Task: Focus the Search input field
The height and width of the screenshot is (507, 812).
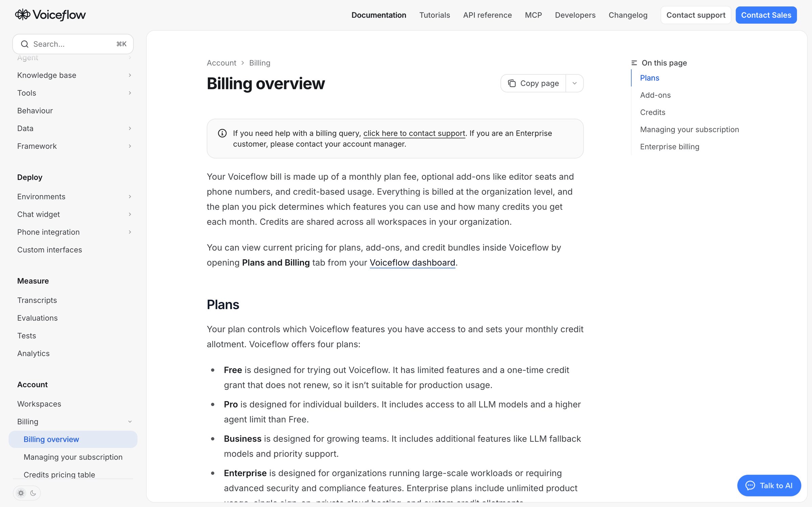Action: pyautogui.click(x=73, y=44)
